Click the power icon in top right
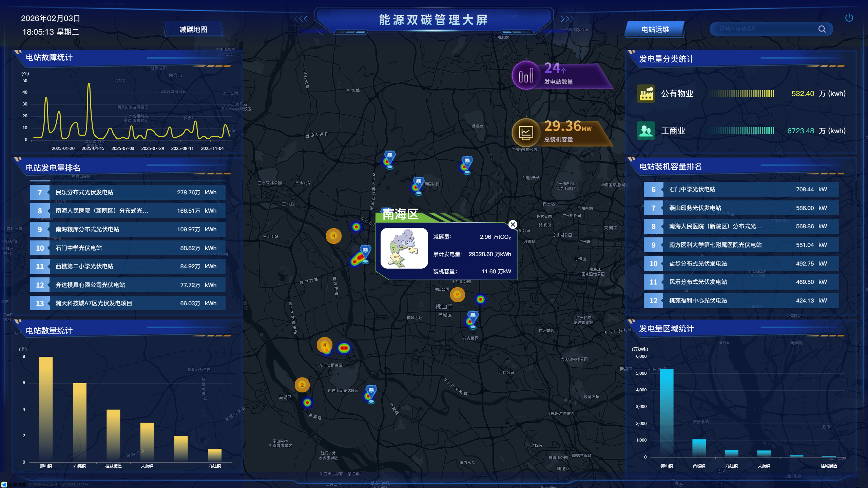Image resolution: width=868 pixels, height=488 pixels. [849, 18]
